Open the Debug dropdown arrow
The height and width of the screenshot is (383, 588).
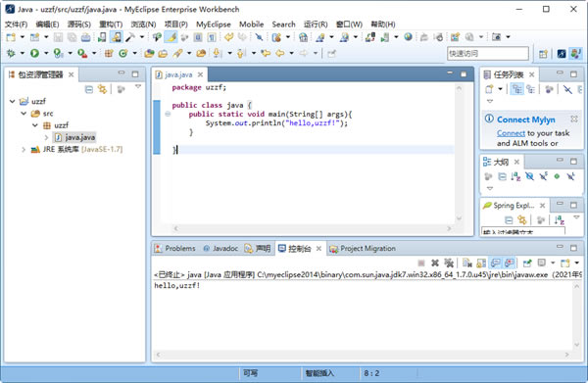(x=23, y=54)
